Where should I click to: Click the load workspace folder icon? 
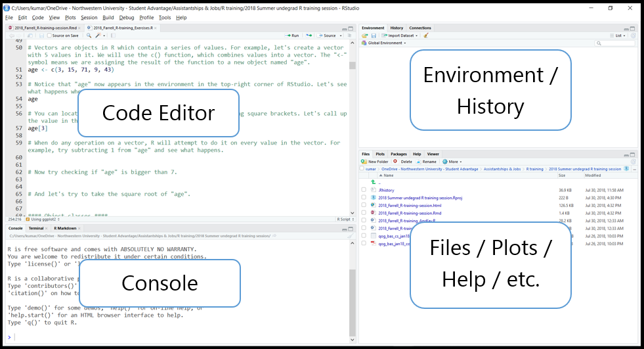(364, 35)
